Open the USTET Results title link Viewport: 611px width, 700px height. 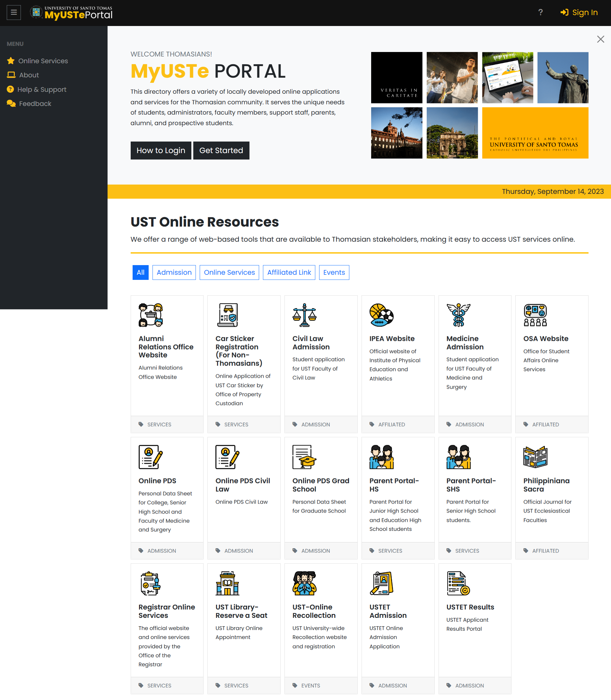pos(470,607)
